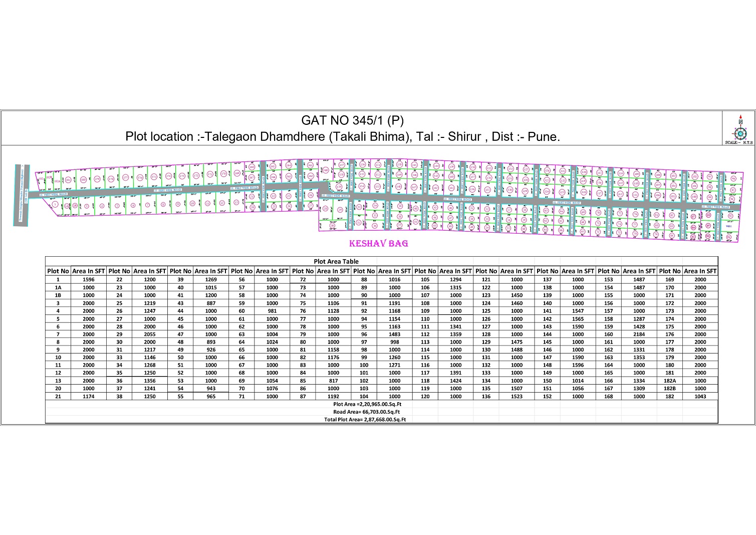Viewport: 756px width, 535px height.
Task: Click the KESHAV BAG title text
Action: click(378, 244)
